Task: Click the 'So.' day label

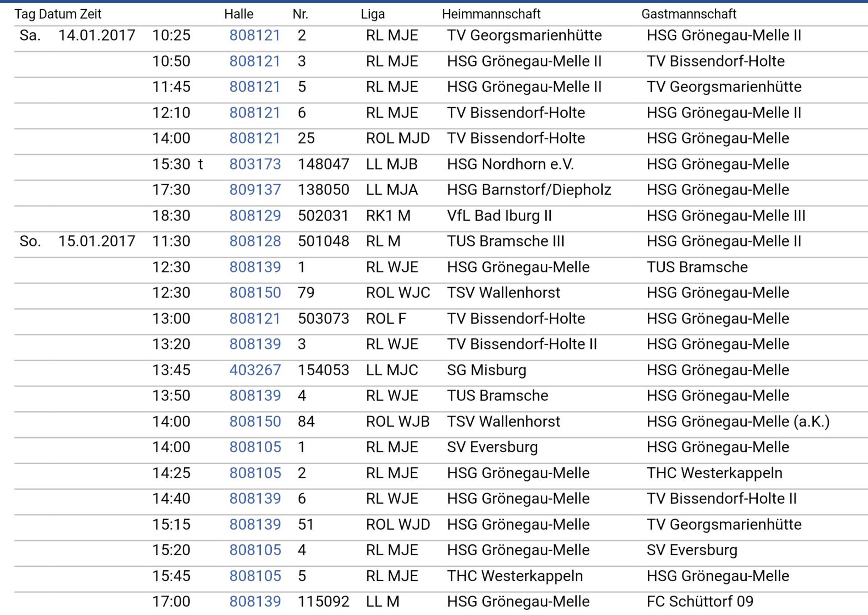Action: 30,241
